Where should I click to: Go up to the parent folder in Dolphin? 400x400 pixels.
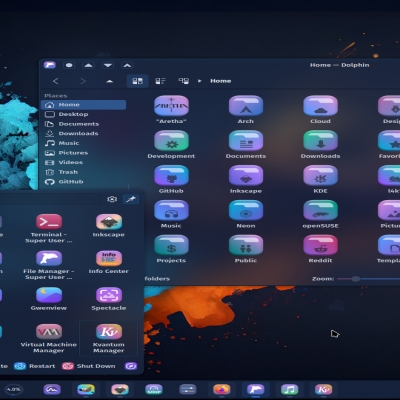(110, 81)
